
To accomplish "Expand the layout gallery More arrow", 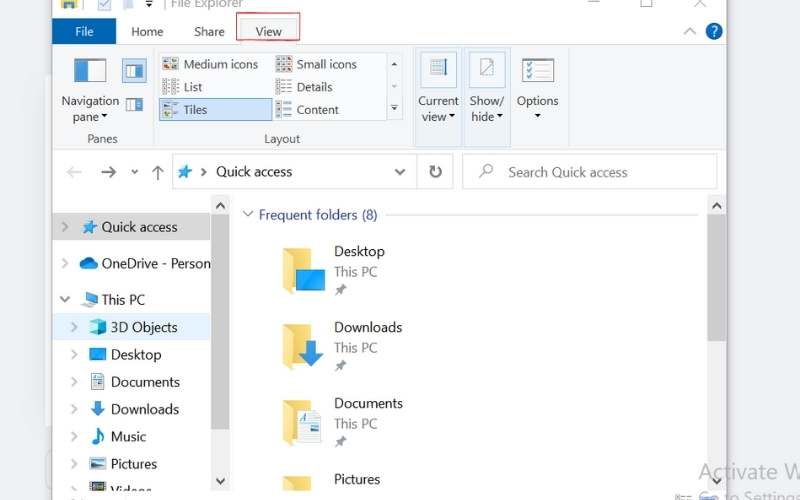I will tap(394, 108).
